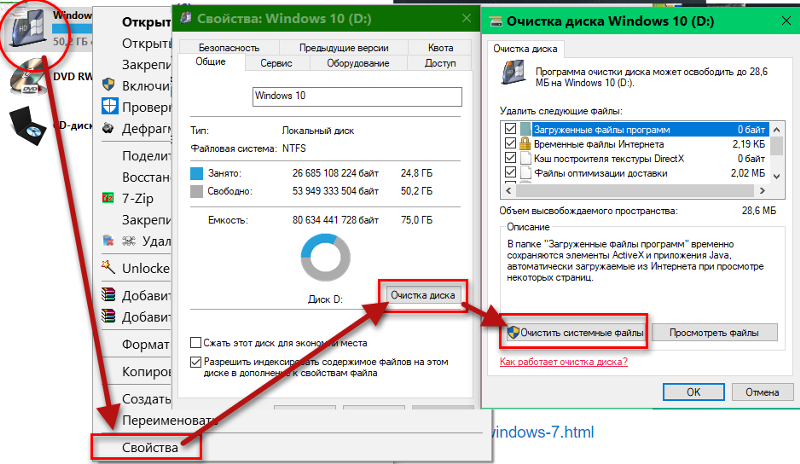Image resolution: width=800 pixels, height=464 pixels.
Task: Click the Windows 10 volume name field
Action: pyautogui.click(x=357, y=96)
